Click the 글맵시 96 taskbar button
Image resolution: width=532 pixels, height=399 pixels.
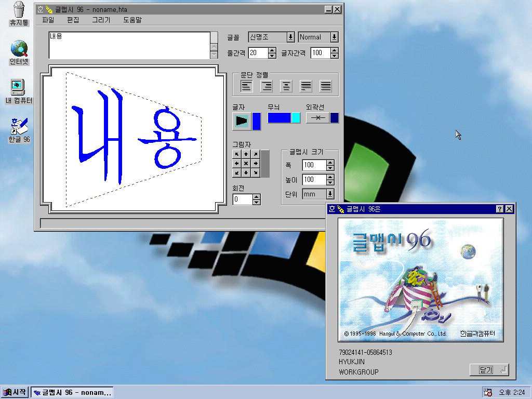pyautogui.click(x=72, y=393)
